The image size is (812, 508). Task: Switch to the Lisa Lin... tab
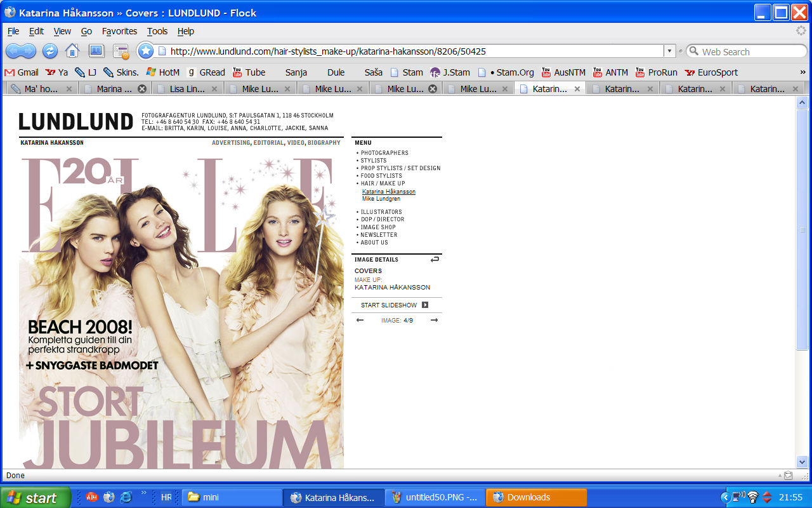pos(187,89)
